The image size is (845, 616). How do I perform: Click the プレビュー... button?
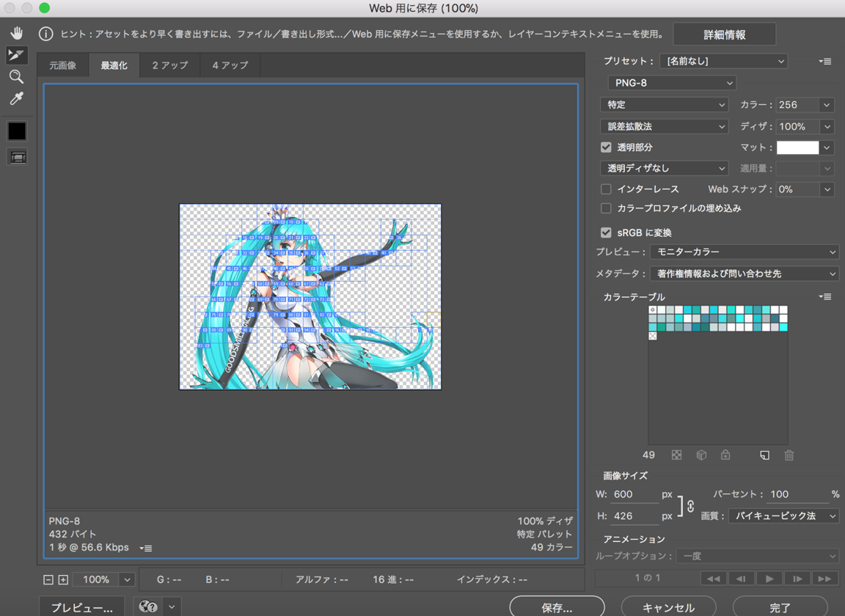point(82,607)
